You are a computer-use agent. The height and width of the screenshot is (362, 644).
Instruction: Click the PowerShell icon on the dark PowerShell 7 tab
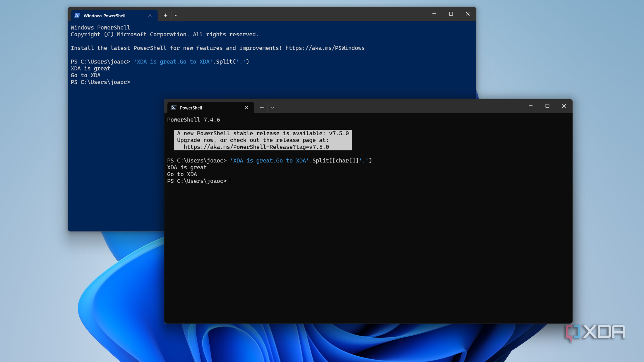click(174, 107)
